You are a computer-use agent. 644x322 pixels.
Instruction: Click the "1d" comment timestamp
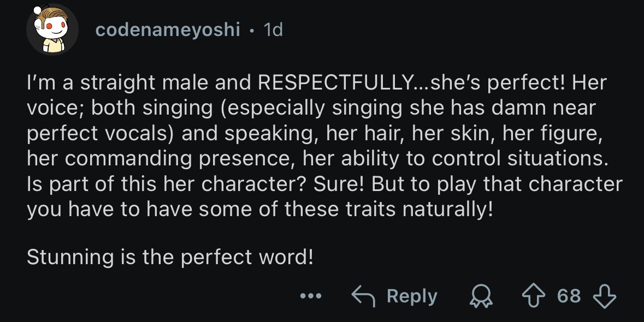pos(273,29)
